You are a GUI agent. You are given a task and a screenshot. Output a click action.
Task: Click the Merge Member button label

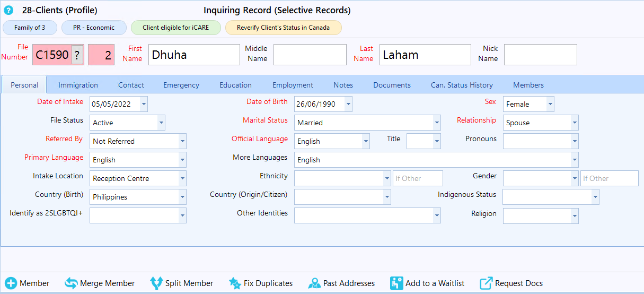108,283
